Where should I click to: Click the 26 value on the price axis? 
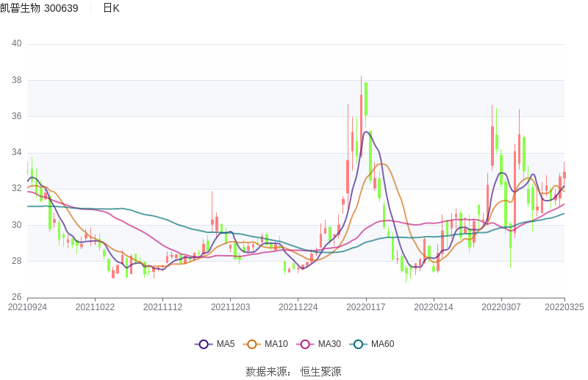pos(17,297)
